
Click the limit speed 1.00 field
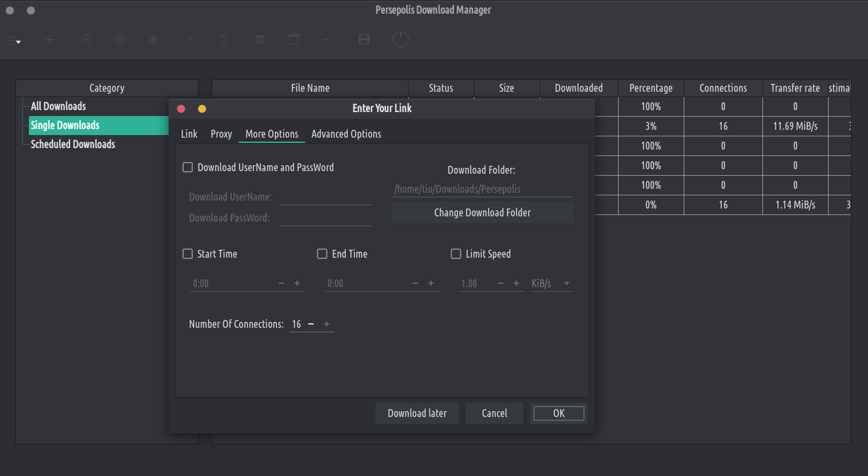[x=475, y=284]
